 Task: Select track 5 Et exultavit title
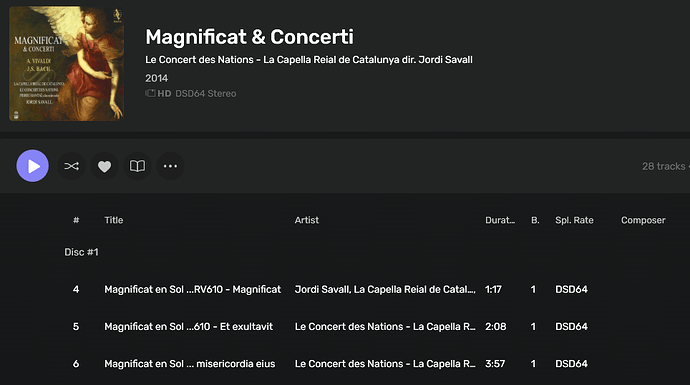pos(188,326)
